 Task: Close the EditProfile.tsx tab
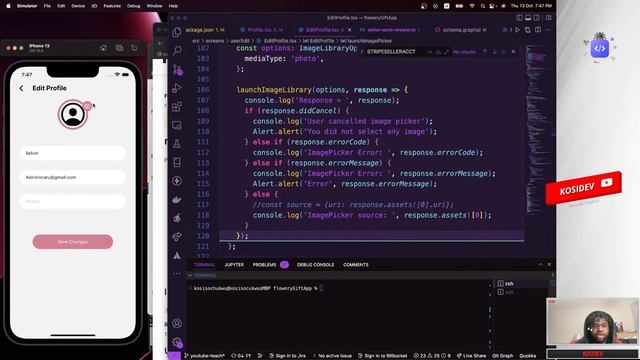[x=349, y=30]
